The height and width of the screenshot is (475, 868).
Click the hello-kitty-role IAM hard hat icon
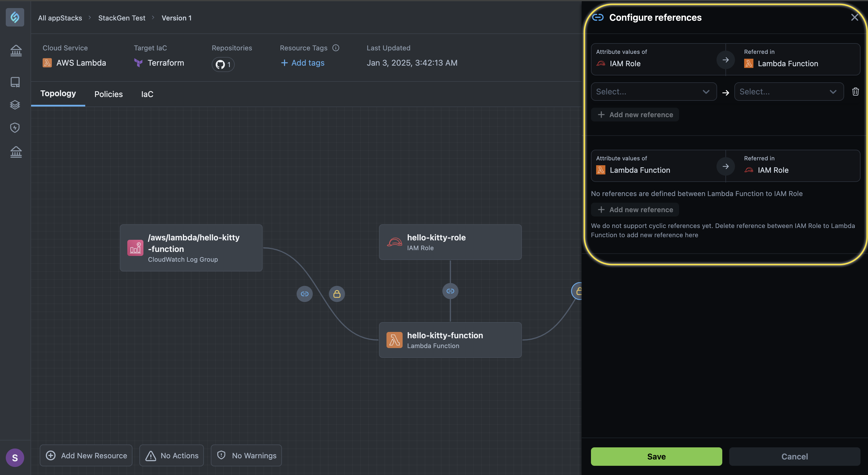pyautogui.click(x=394, y=242)
